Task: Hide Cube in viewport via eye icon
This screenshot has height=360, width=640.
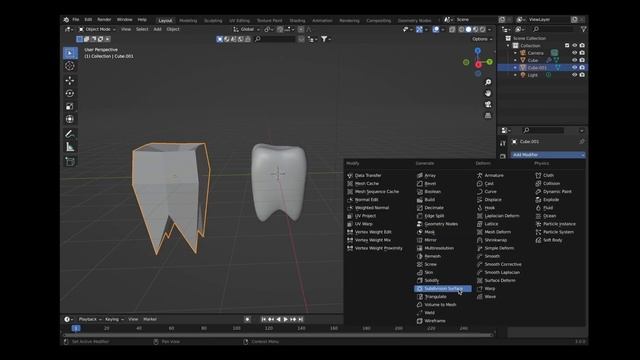Action: 574,60
